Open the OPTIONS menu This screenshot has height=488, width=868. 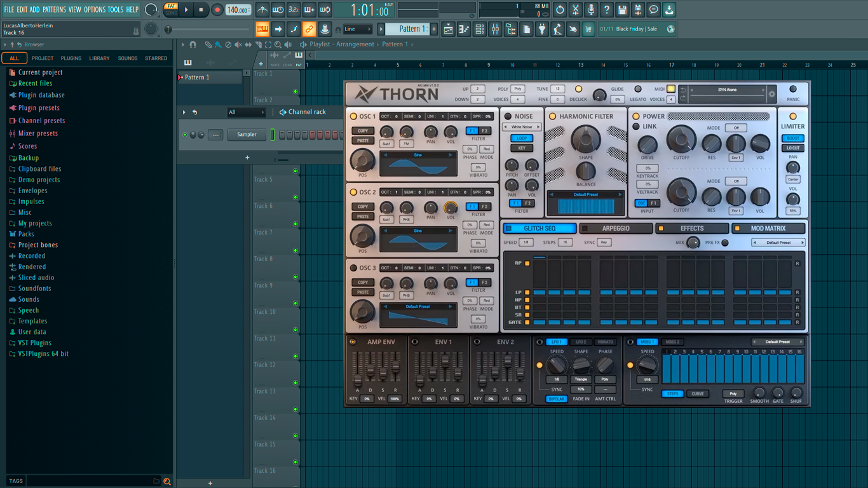[95, 10]
